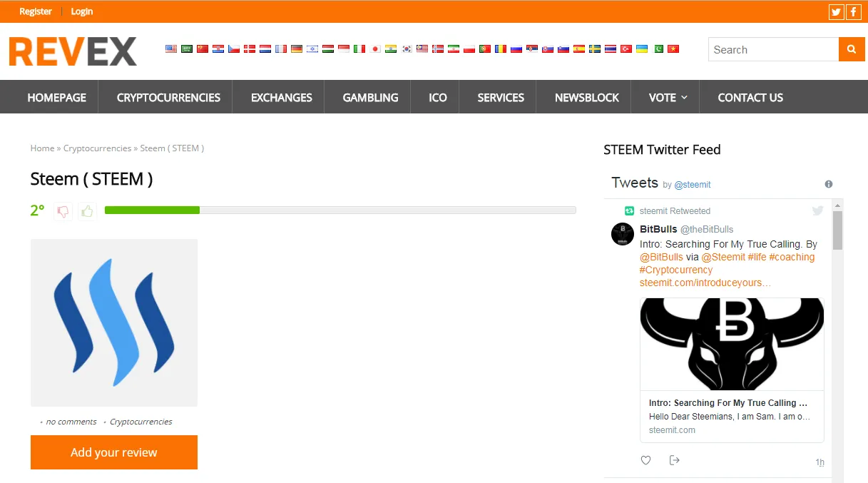868x483 pixels.
Task: Click Add your review button
Action: [114, 452]
